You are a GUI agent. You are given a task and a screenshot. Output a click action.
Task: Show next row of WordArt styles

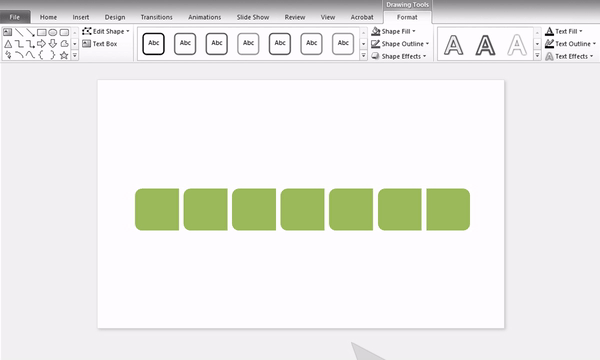pos(537,44)
